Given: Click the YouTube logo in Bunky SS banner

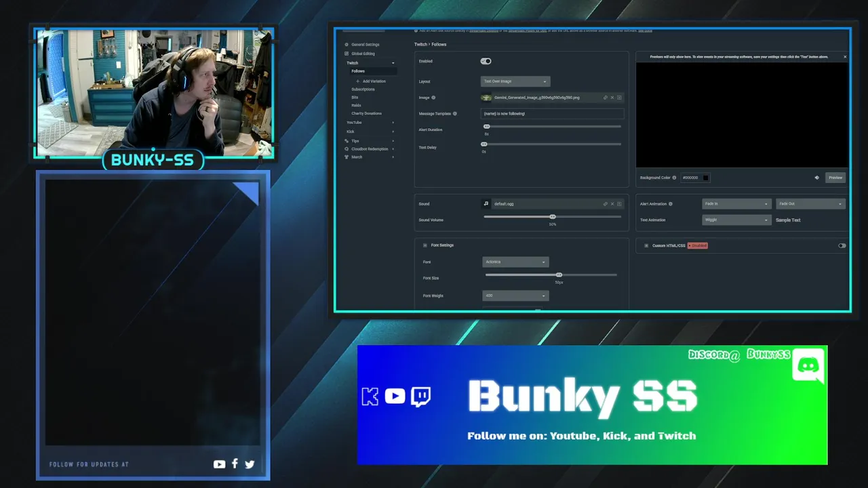Looking at the screenshot, I should click(395, 396).
